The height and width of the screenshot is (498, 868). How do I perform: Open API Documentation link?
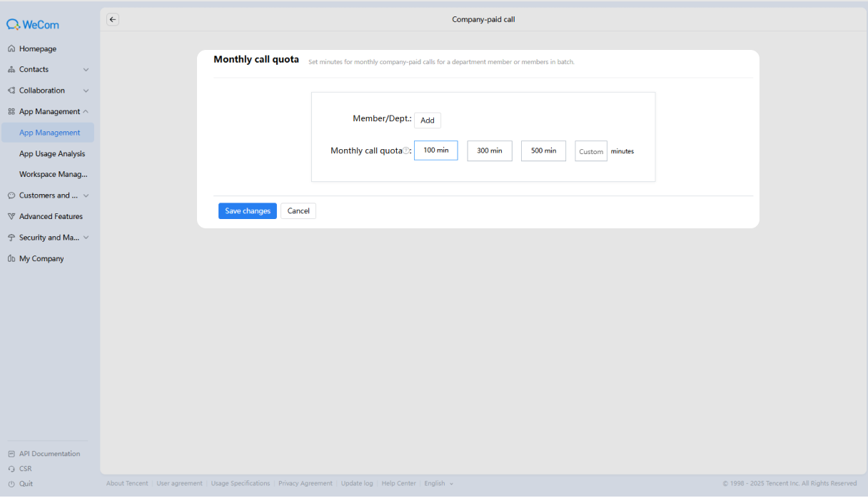click(x=49, y=454)
